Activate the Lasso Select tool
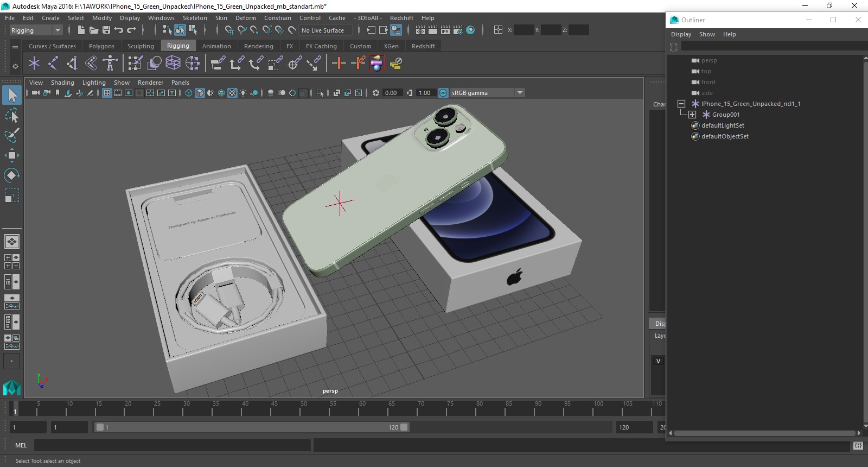 pyautogui.click(x=12, y=115)
